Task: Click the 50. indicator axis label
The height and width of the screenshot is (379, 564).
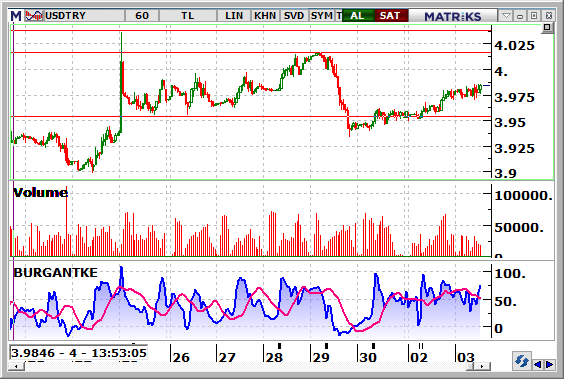Action: (x=506, y=301)
